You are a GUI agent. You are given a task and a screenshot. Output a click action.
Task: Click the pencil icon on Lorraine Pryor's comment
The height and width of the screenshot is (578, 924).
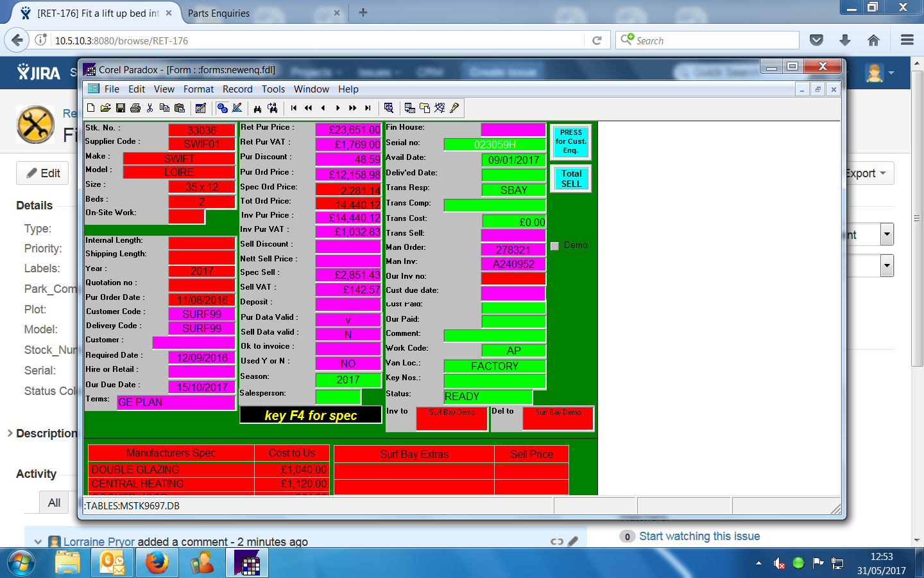tap(573, 541)
